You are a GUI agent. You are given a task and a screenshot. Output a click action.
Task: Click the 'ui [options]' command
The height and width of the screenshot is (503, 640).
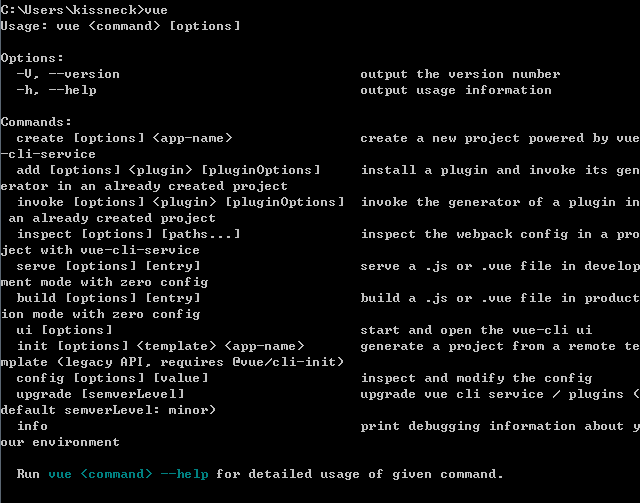[x=64, y=330]
